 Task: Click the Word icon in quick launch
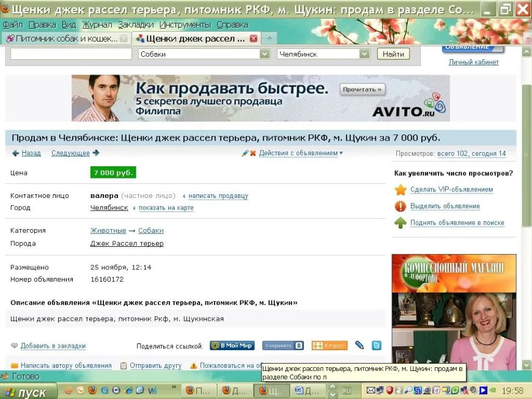(152, 390)
